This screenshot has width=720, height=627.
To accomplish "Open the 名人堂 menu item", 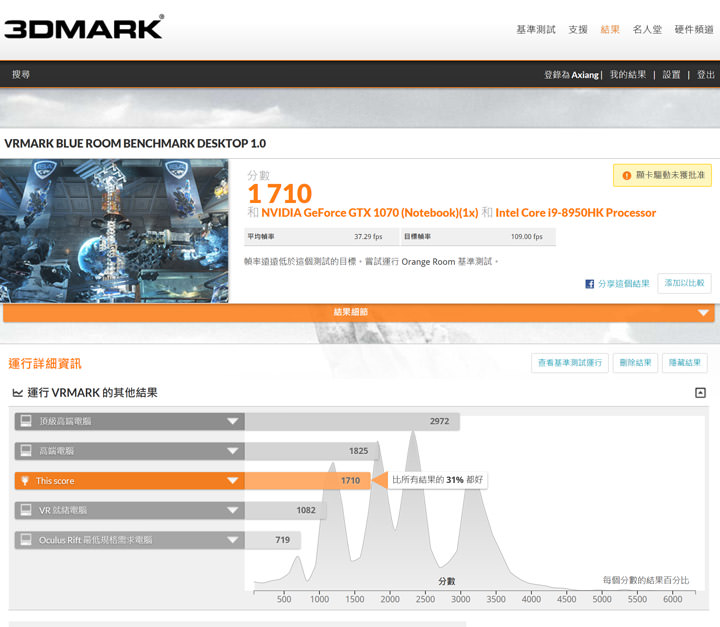I will pos(647,30).
